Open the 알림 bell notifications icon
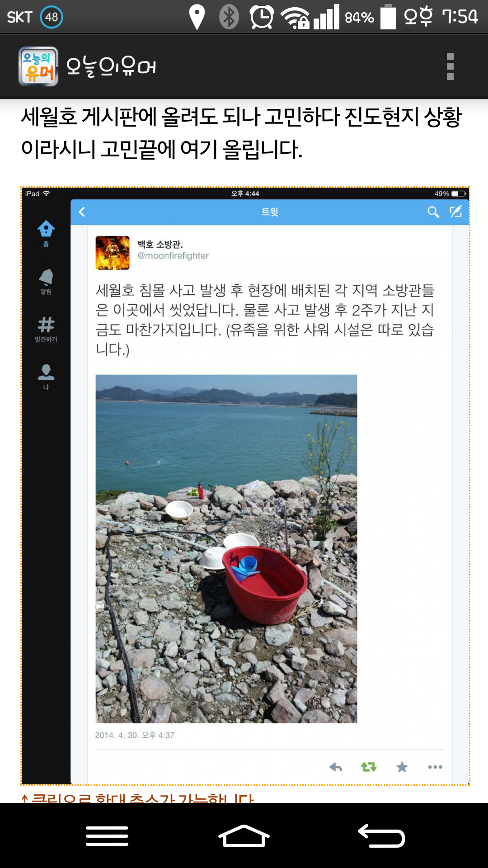This screenshot has height=868, width=488. point(46,281)
